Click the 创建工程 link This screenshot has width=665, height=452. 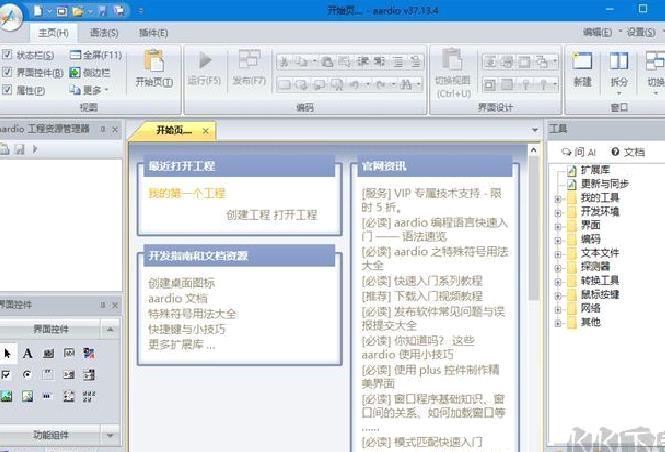coord(248,215)
